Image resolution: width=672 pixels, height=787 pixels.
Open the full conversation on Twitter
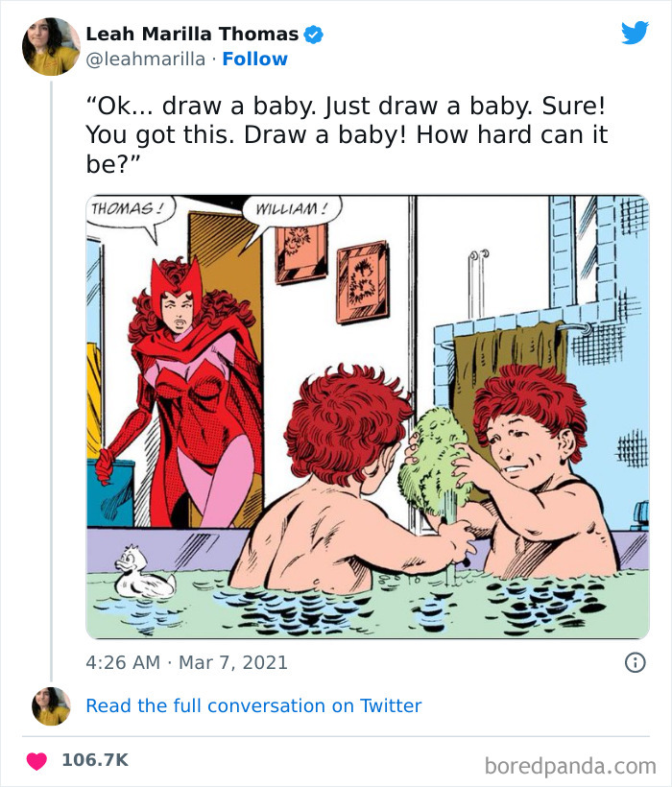tap(252, 705)
